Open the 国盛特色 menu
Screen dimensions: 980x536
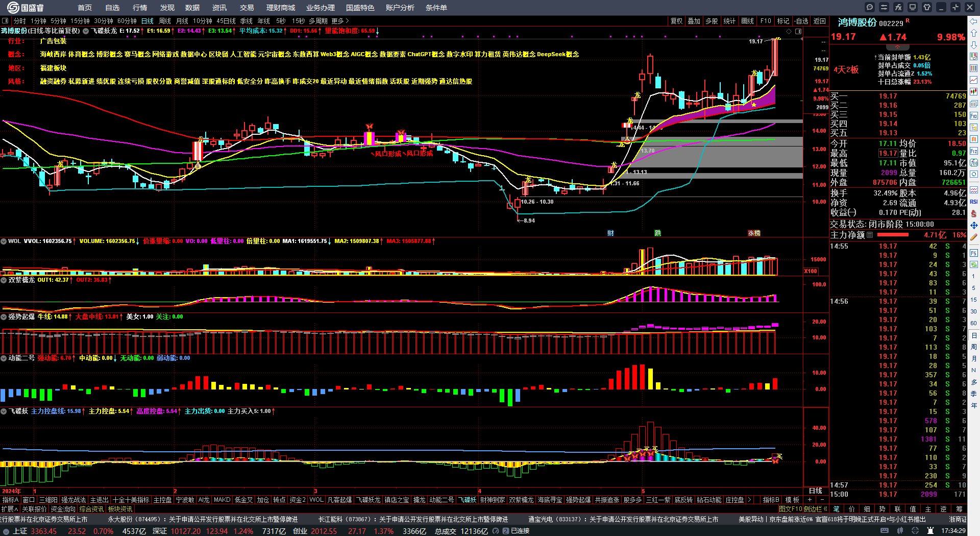point(360,8)
